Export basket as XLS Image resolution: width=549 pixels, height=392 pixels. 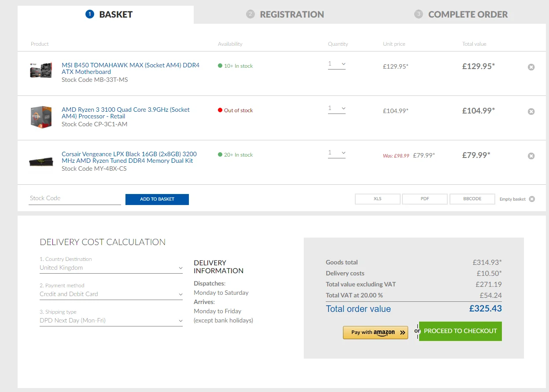pos(378,199)
